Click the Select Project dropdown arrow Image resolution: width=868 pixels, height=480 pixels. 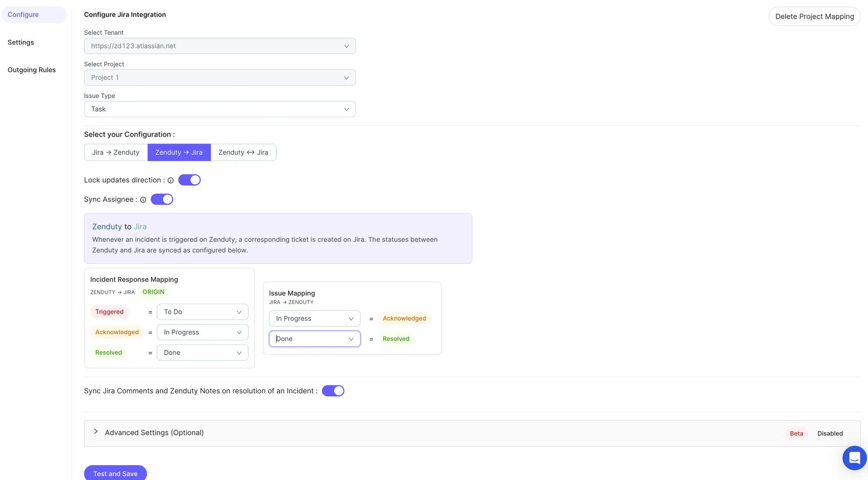point(346,78)
